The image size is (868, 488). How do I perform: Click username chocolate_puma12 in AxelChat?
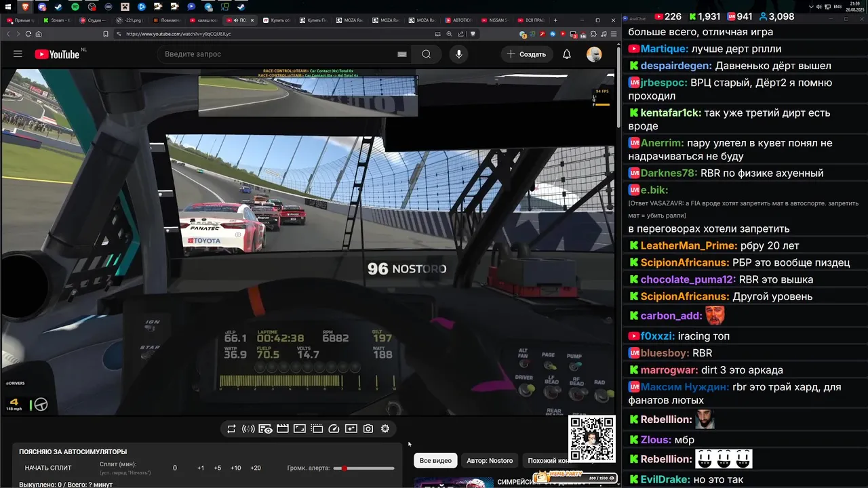tap(688, 279)
